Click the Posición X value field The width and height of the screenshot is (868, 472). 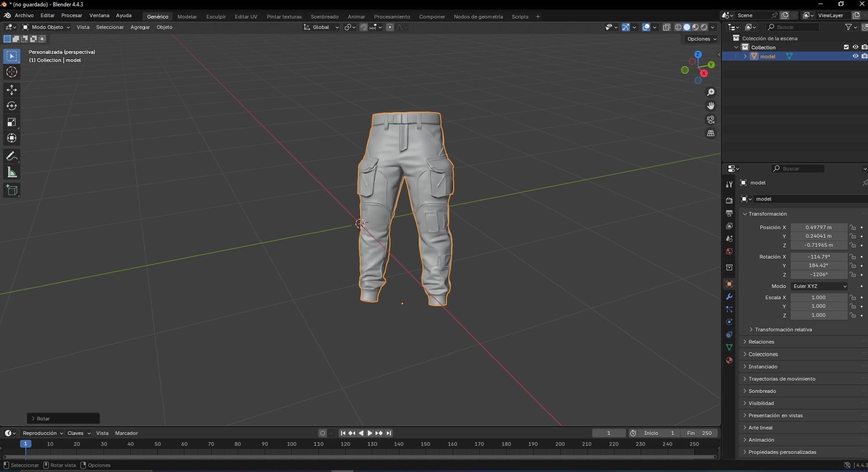pos(818,227)
